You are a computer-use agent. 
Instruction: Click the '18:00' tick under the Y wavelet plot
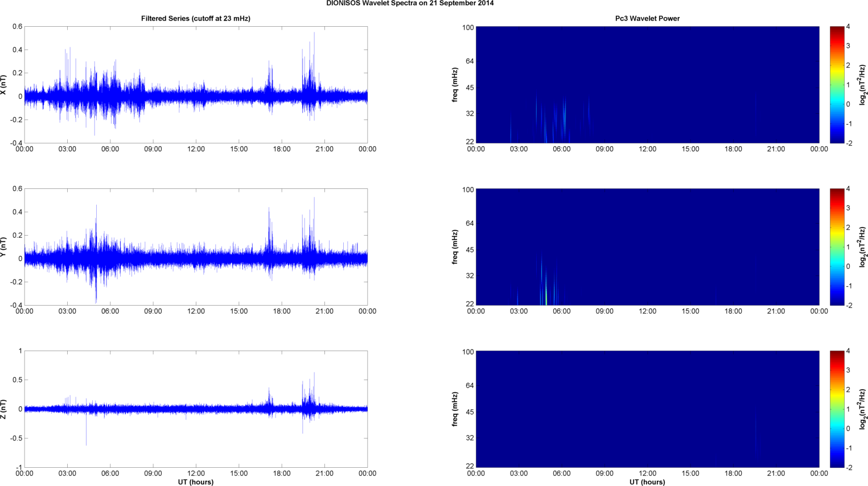(x=733, y=311)
